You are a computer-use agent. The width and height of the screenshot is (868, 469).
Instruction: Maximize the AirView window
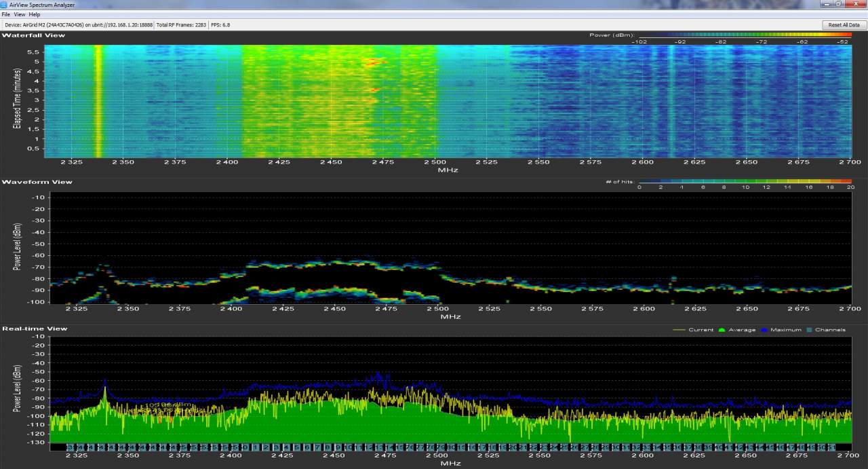pyautogui.click(x=840, y=4)
